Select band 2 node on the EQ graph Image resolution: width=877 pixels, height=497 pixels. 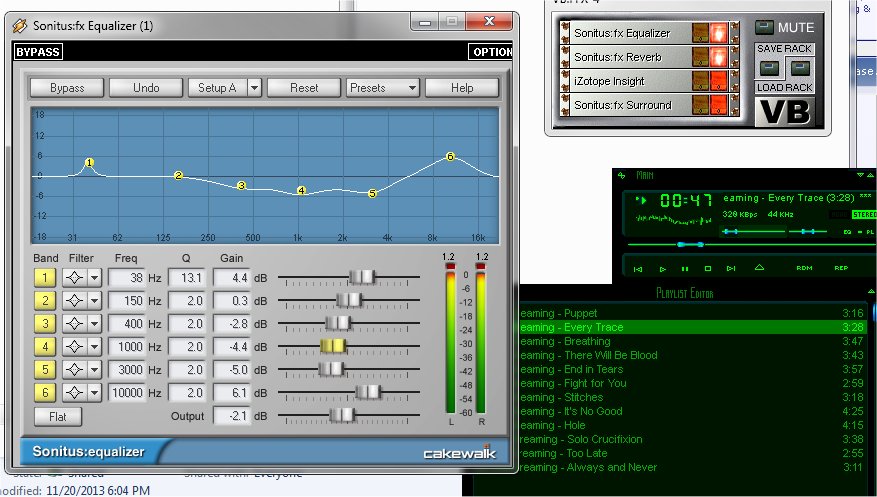(178, 176)
